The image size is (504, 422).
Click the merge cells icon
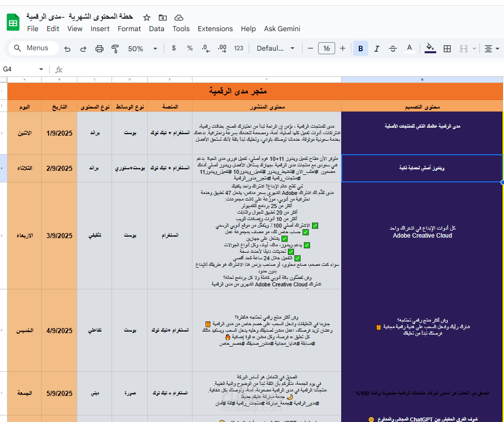click(463, 49)
